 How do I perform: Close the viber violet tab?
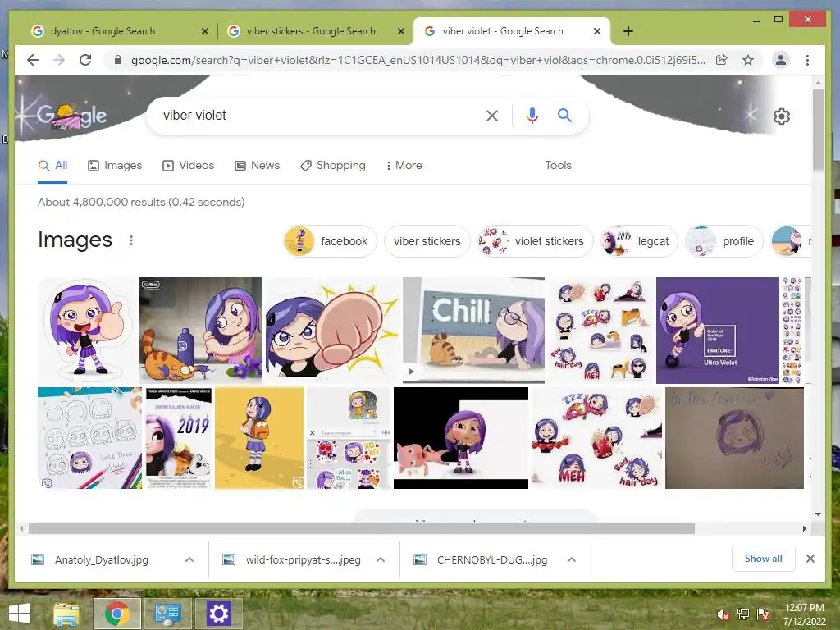pos(597,31)
